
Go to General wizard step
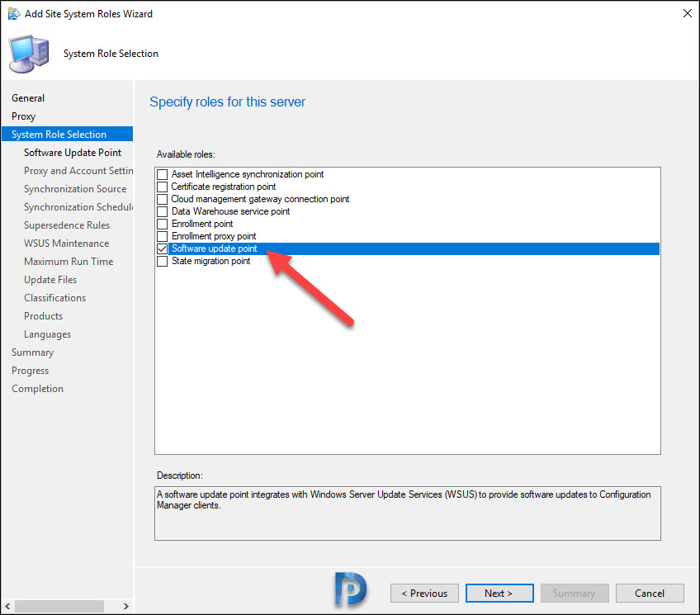[x=28, y=98]
